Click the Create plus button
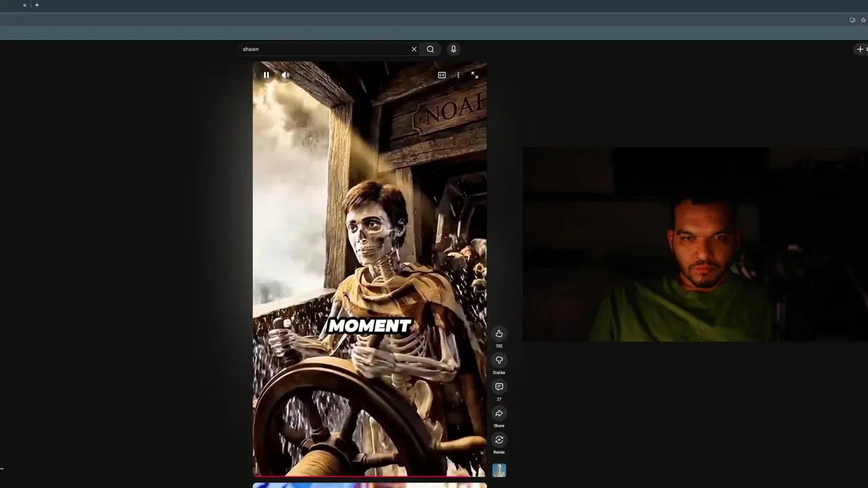 pyautogui.click(x=861, y=49)
